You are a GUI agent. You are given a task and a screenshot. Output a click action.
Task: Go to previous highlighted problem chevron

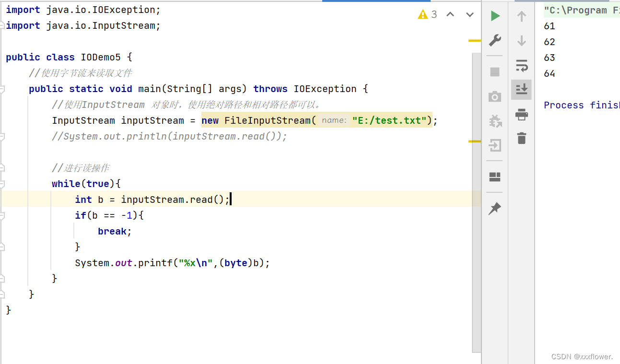pyautogui.click(x=450, y=14)
